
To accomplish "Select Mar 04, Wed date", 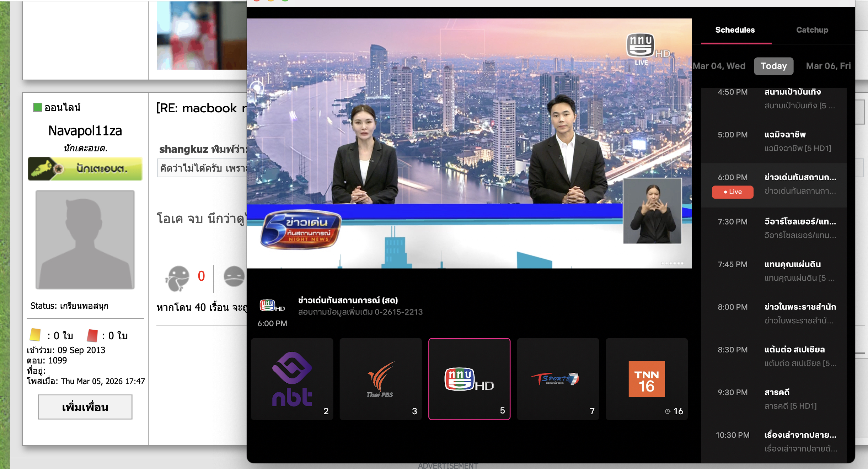I will pyautogui.click(x=719, y=66).
